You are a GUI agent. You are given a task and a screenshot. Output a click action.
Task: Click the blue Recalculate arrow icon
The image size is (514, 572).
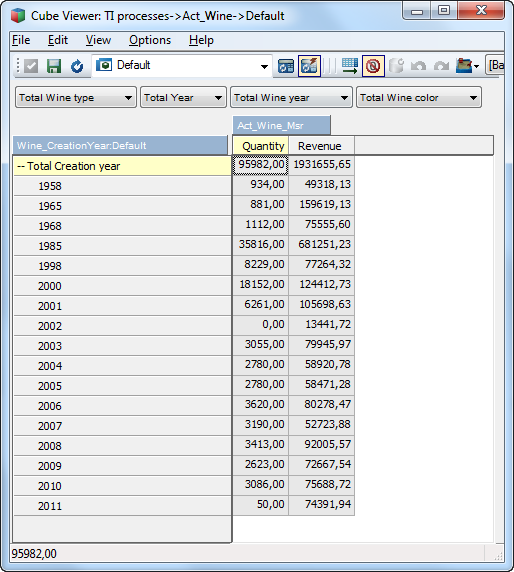77,66
